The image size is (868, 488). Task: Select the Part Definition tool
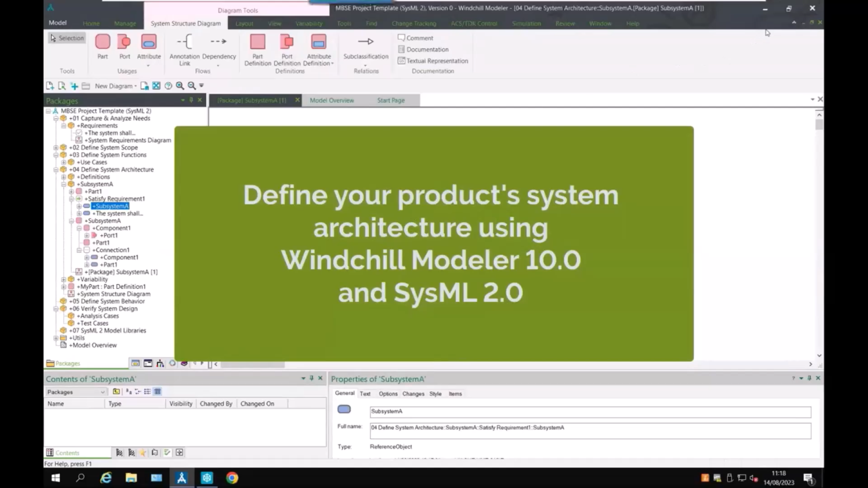[258, 50]
